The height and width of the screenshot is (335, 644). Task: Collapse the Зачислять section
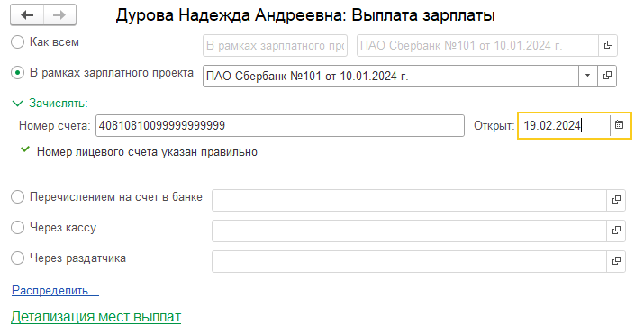point(18,104)
